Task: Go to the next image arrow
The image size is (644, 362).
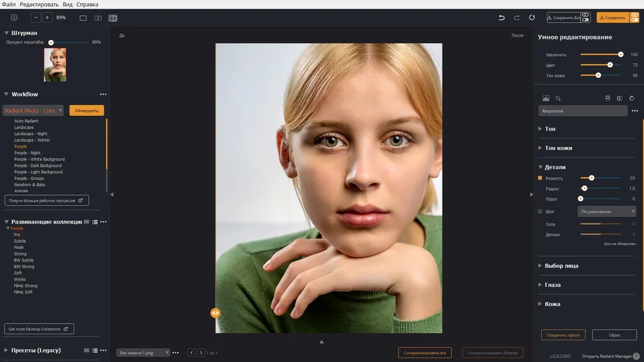Action: [x=201, y=352]
